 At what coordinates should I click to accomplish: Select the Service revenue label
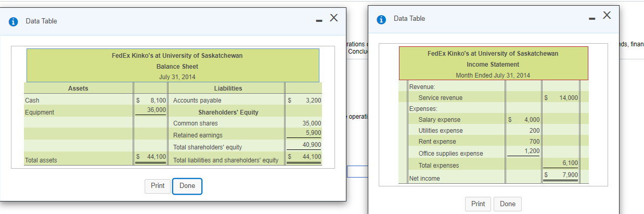[x=441, y=98]
